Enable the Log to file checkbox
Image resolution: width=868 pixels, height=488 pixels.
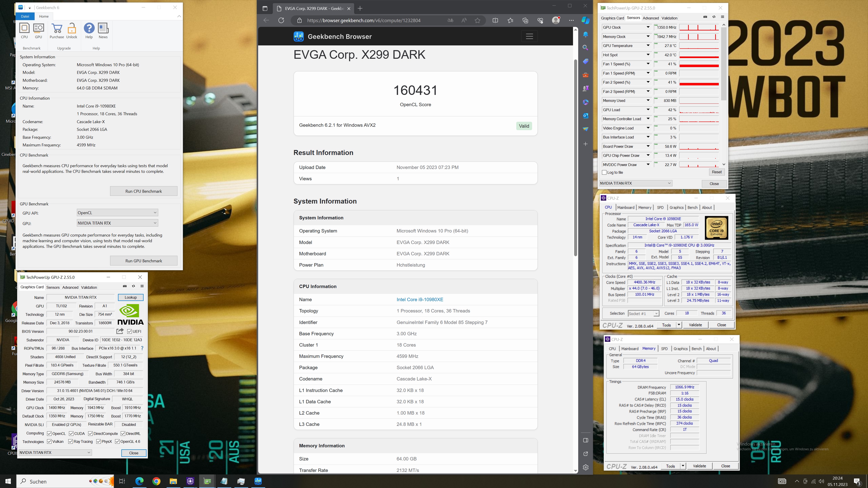(x=604, y=172)
